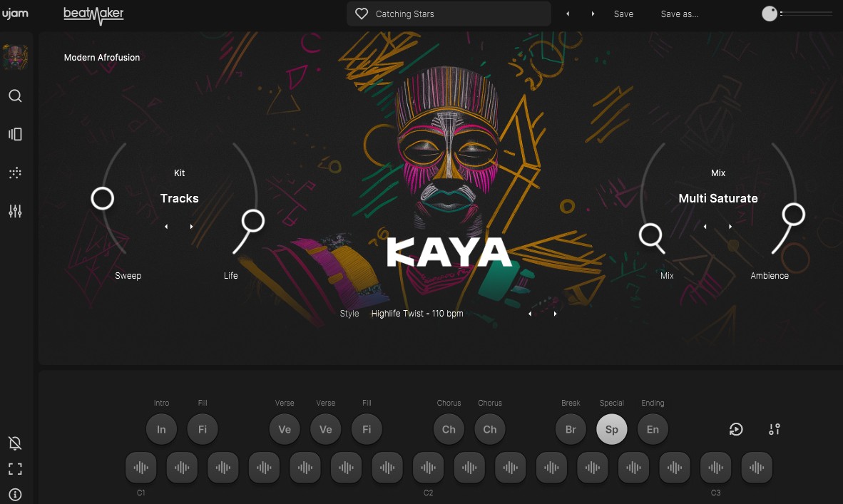Enable the Break pattern pad
This screenshot has height=504, width=843.
click(x=571, y=429)
